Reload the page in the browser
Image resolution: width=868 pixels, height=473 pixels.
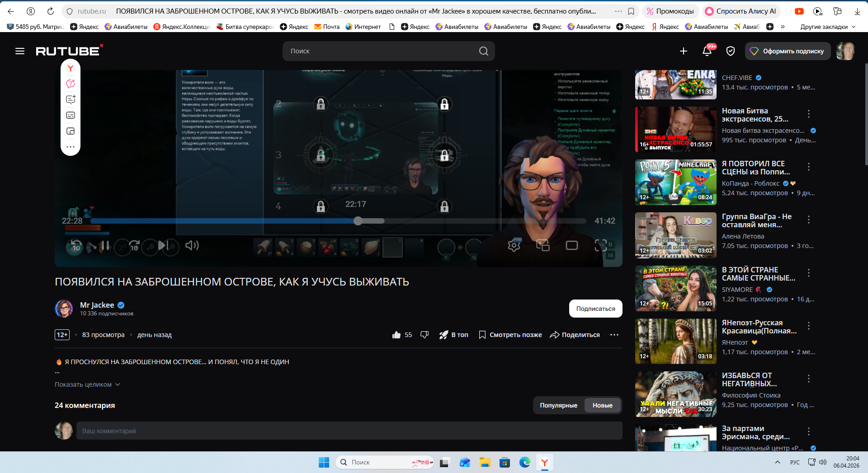click(51, 11)
